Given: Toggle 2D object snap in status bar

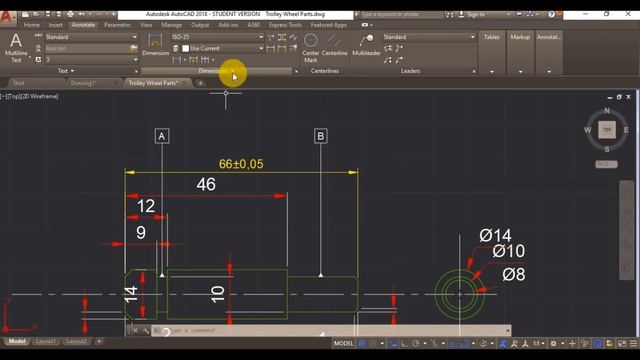Looking at the screenshot, I should coord(464,344).
